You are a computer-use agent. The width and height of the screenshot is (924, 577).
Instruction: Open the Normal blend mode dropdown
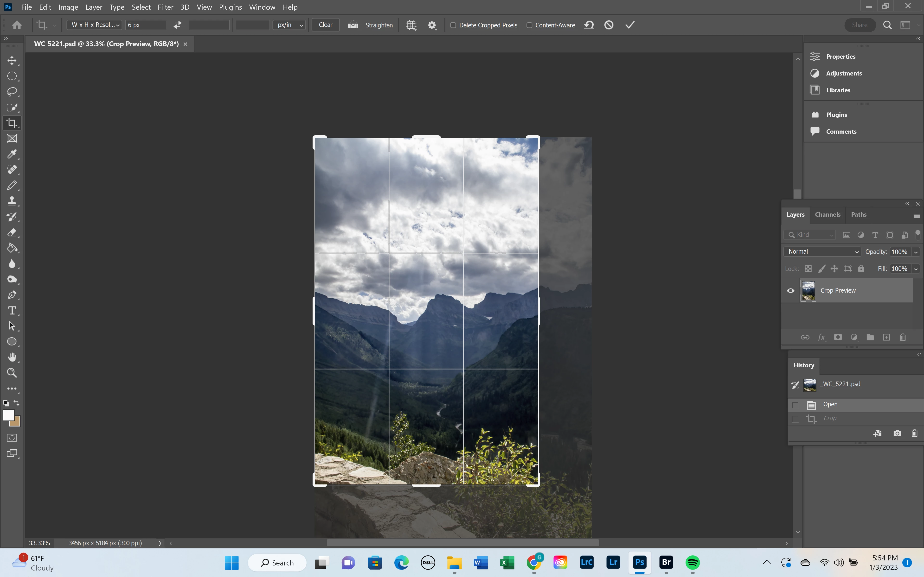click(x=822, y=251)
